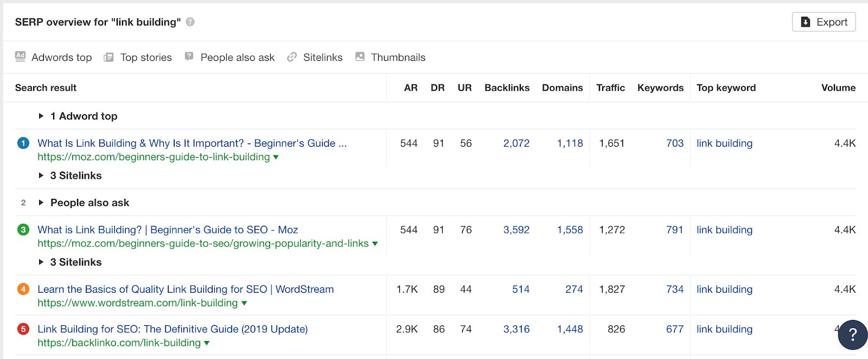Expand the 1 Adword top row
Screen dimensions: 868x359
point(41,116)
